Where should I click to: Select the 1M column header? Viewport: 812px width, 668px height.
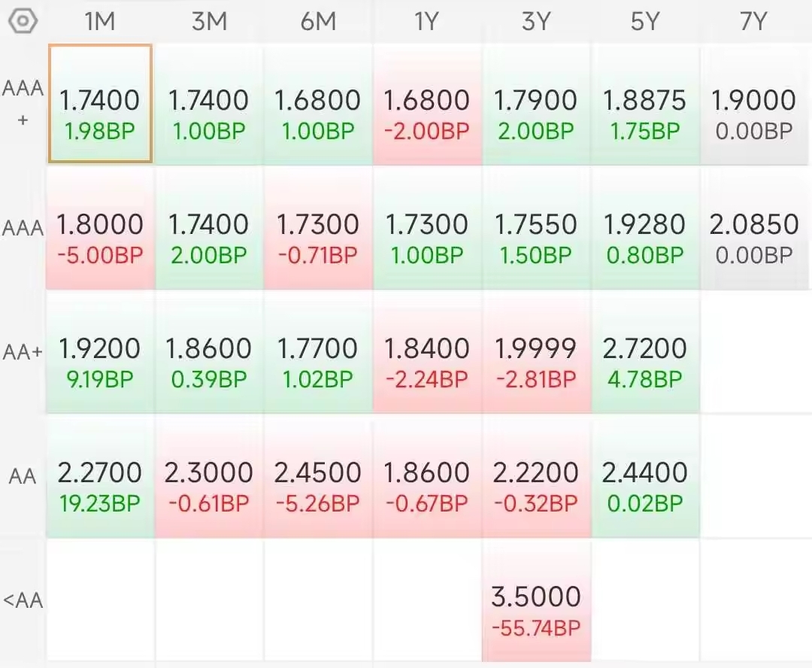tap(100, 22)
